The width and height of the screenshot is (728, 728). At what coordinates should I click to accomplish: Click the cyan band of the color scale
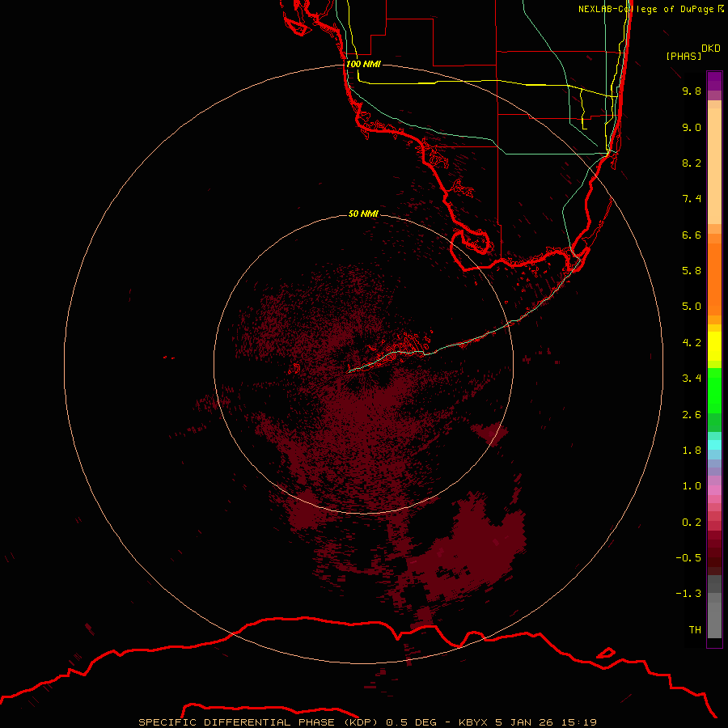tap(714, 445)
